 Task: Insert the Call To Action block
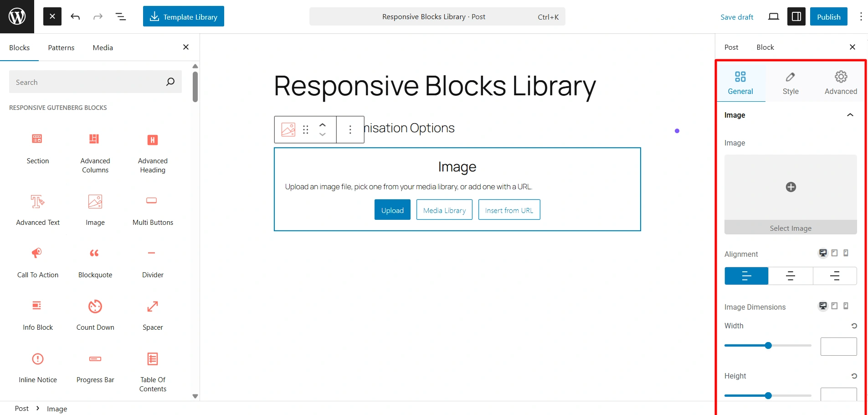[38, 262]
